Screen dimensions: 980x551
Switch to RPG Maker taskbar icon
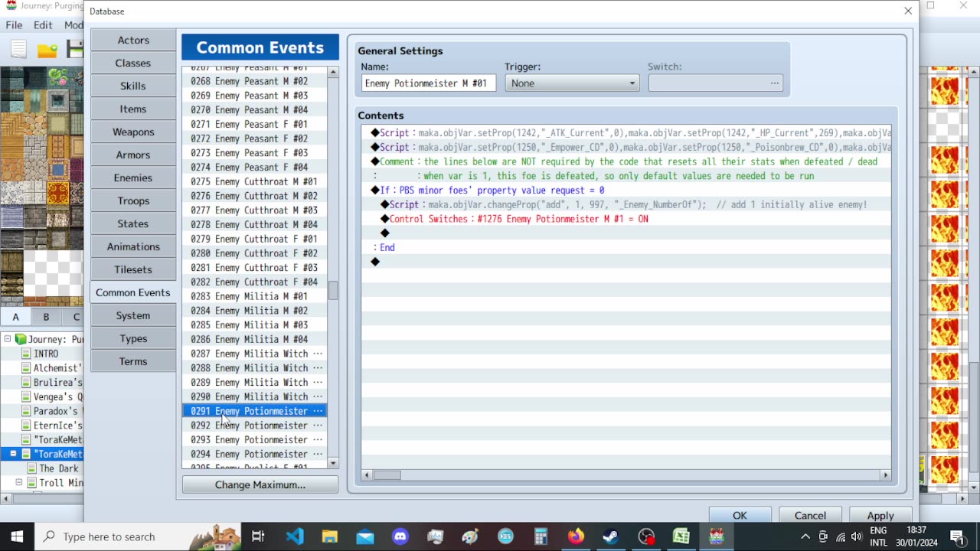click(x=717, y=536)
